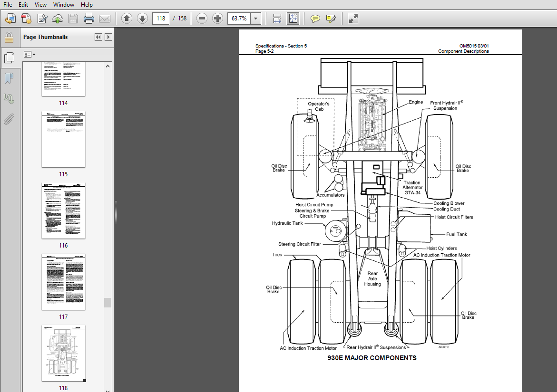Click the thumbnail panel scrollbar thumb
Image resolution: width=557 pixels, height=392 pixels.
pos(107,303)
